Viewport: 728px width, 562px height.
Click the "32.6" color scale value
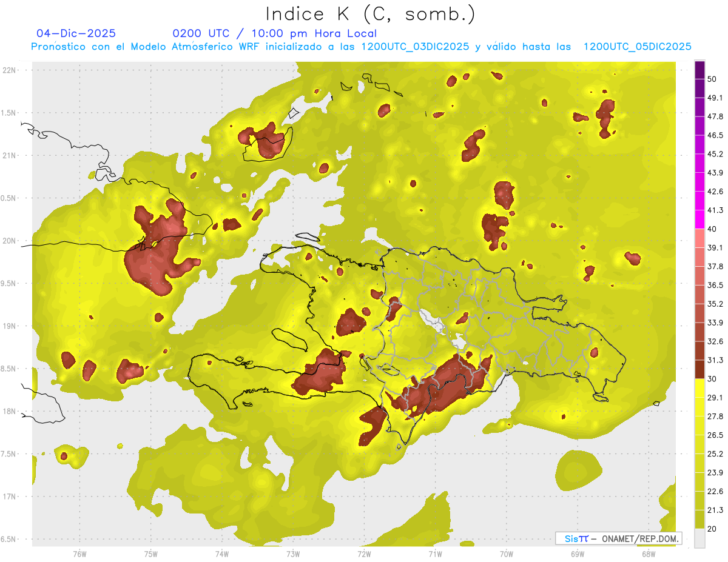click(x=715, y=341)
